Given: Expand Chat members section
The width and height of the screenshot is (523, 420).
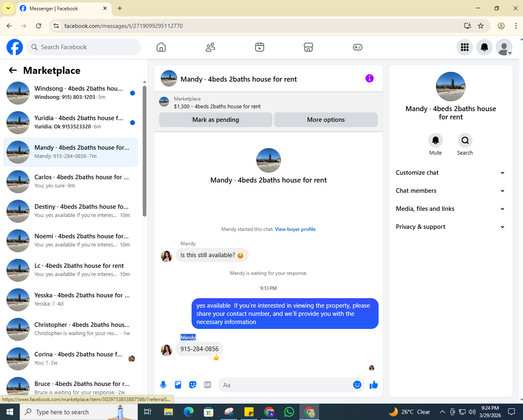Looking at the screenshot, I should coord(450,191).
